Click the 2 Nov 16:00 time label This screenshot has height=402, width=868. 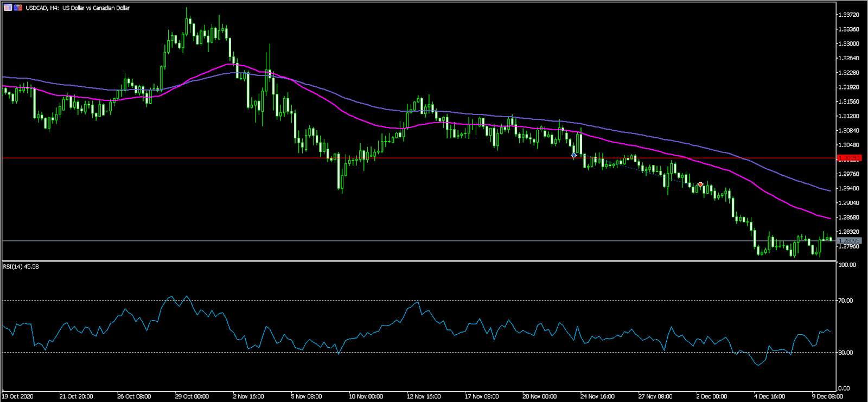249,397
